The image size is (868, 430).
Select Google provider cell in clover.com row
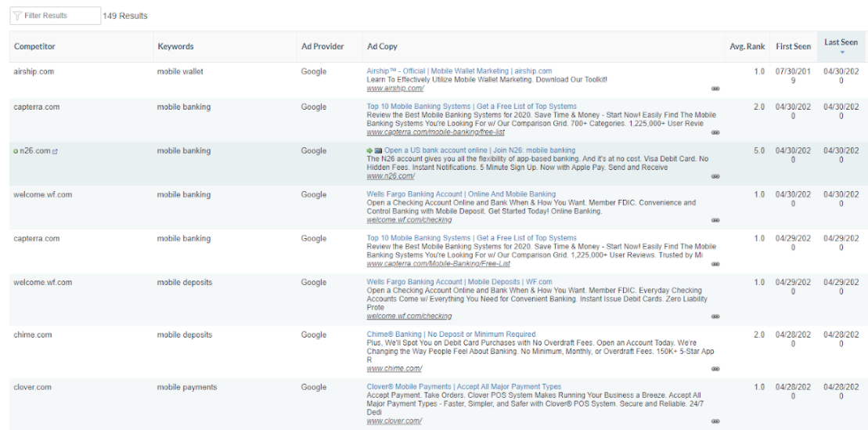pos(313,387)
